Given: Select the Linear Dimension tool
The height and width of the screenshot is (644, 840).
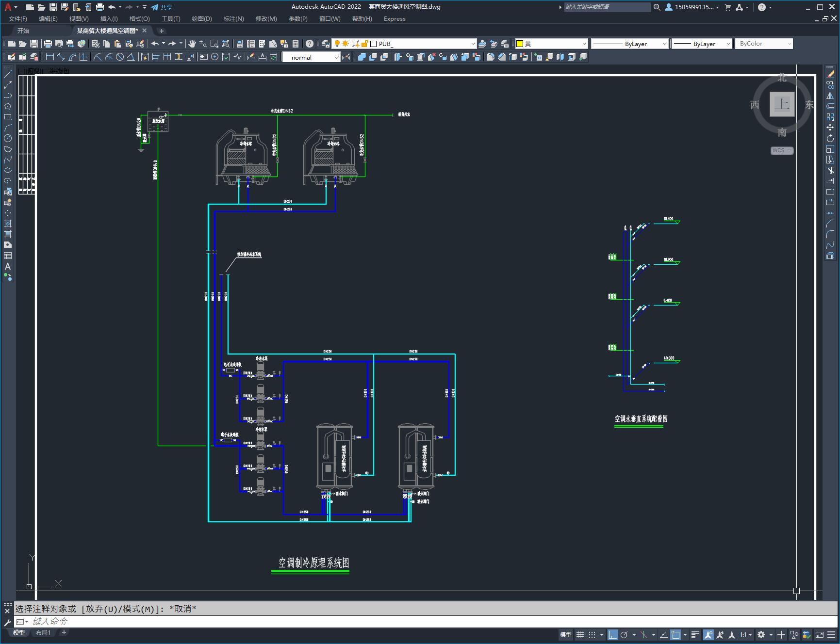Looking at the screenshot, I should coord(49,57).
